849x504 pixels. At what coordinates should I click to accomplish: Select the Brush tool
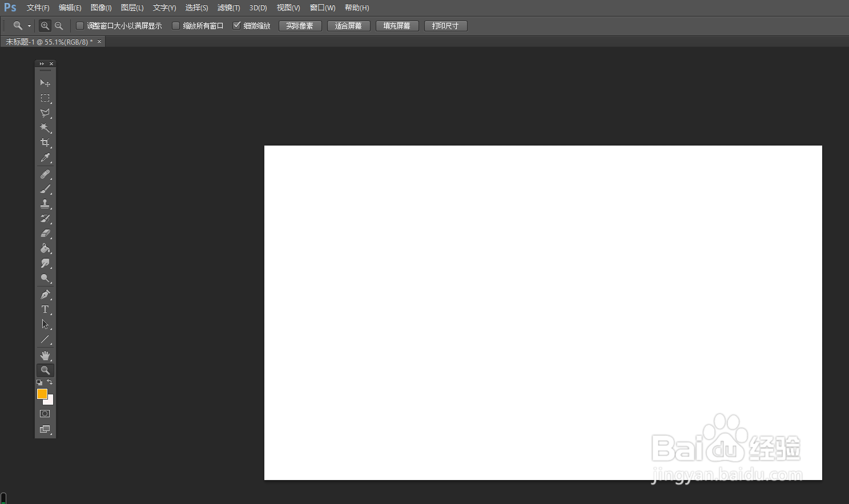coord(45,189)
